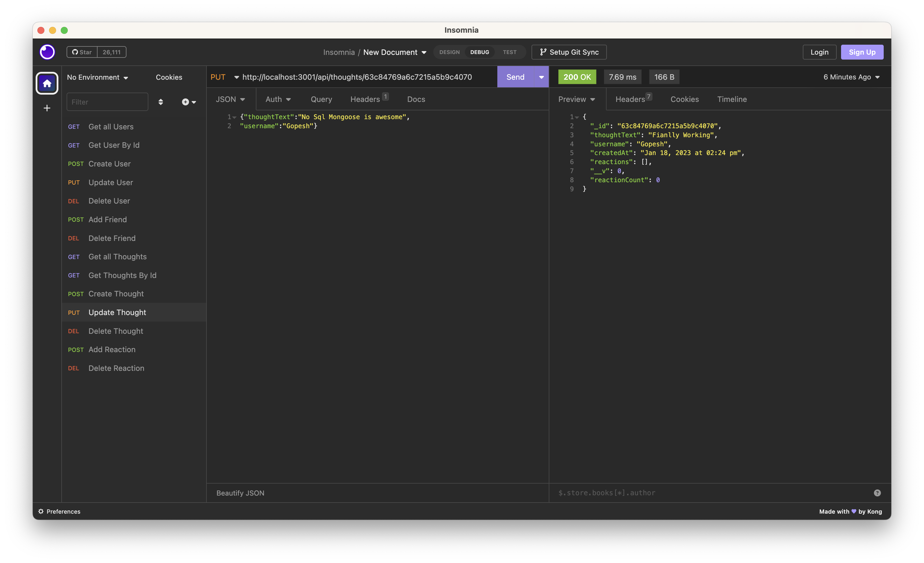The height and width of the screenshot is (563, 924).
Task: Open the PUT method dropdown
Action: pos(224,77)
